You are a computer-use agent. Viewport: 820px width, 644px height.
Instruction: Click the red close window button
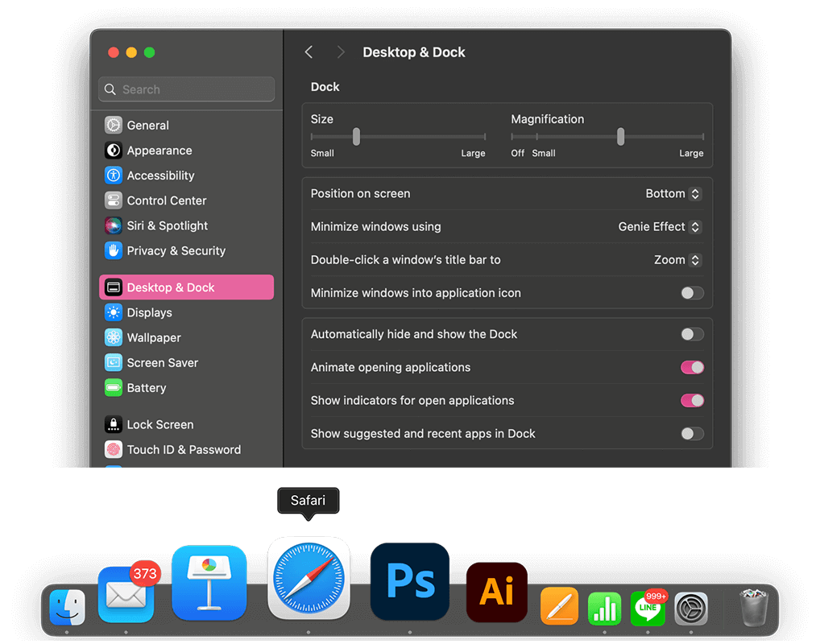click(x=114, y=52)
